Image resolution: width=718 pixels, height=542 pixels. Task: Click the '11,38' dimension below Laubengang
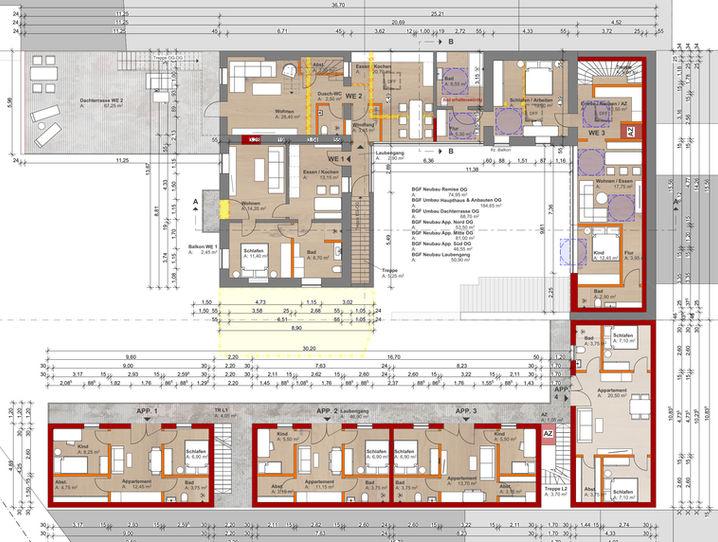click(x=472, y=169)
